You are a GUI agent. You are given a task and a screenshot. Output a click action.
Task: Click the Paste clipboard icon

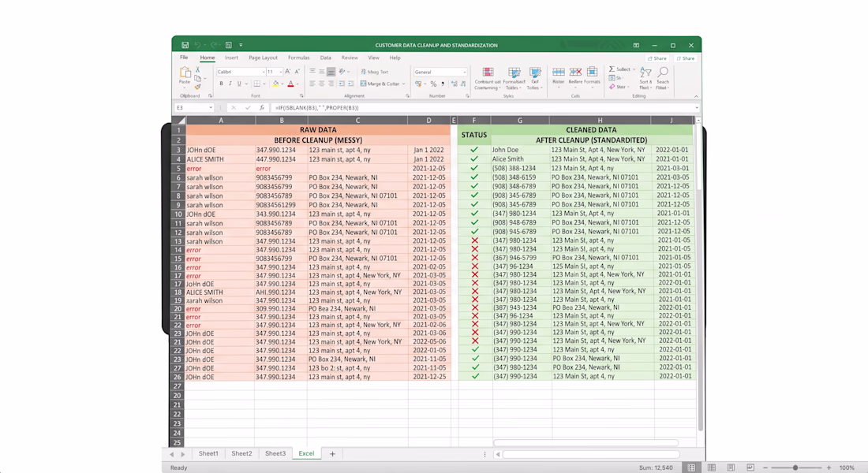pyautogui.click(x=185, y=73)
